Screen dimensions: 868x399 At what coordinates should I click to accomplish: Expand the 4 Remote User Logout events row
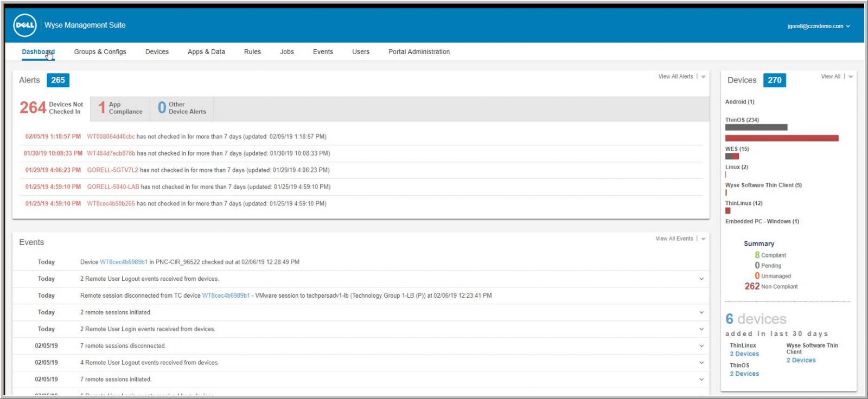coord(701,363)
